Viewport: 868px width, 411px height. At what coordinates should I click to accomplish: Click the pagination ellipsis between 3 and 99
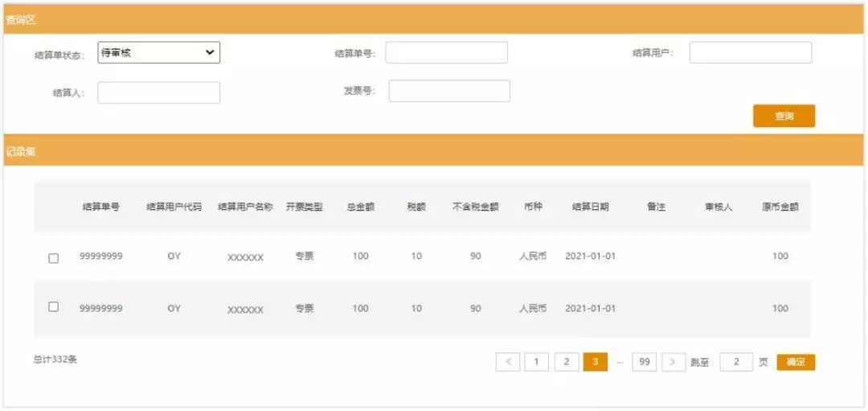620,362
